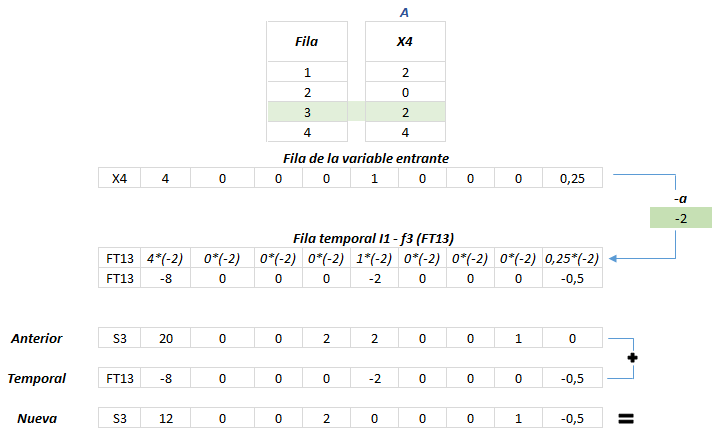
Task: Click the 0,25 cell in X4 row
Action: pos(572,178)
